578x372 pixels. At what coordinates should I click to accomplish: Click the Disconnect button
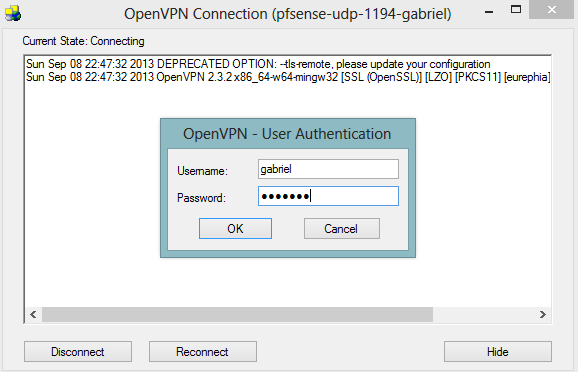coord(78,352)
